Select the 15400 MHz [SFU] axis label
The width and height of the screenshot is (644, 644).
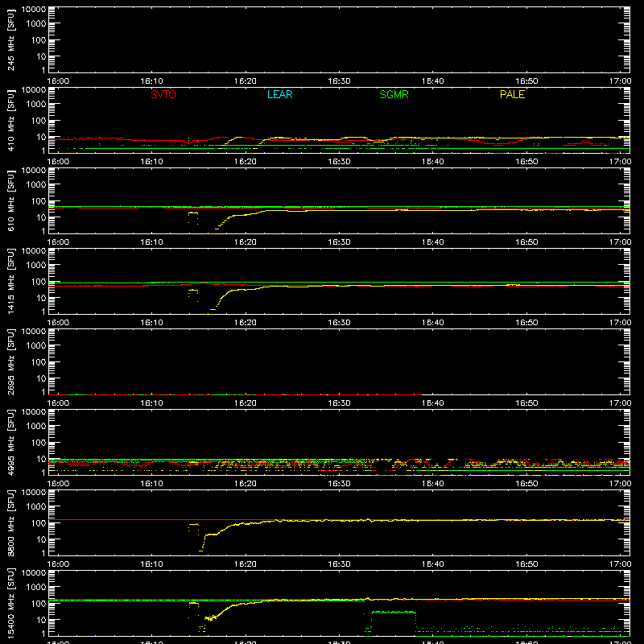11,603
